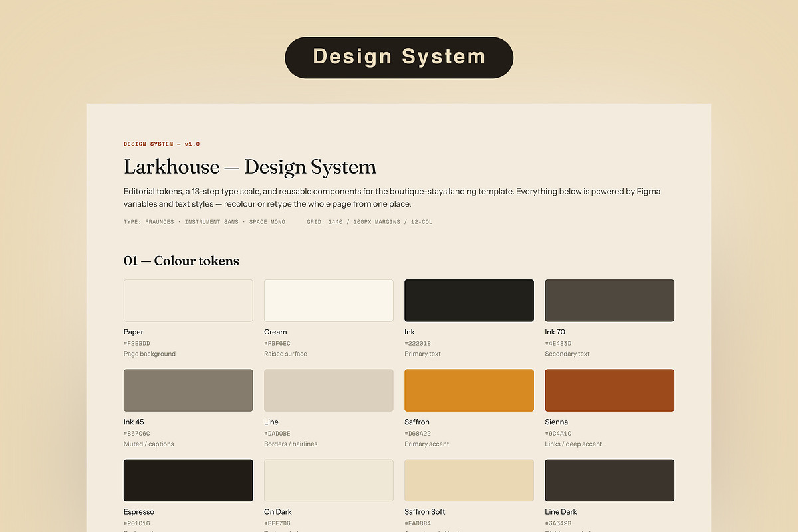Screen dimensions: 798x532
Task: Click the hex code #9C4A1C
Action: click(558, 434)
